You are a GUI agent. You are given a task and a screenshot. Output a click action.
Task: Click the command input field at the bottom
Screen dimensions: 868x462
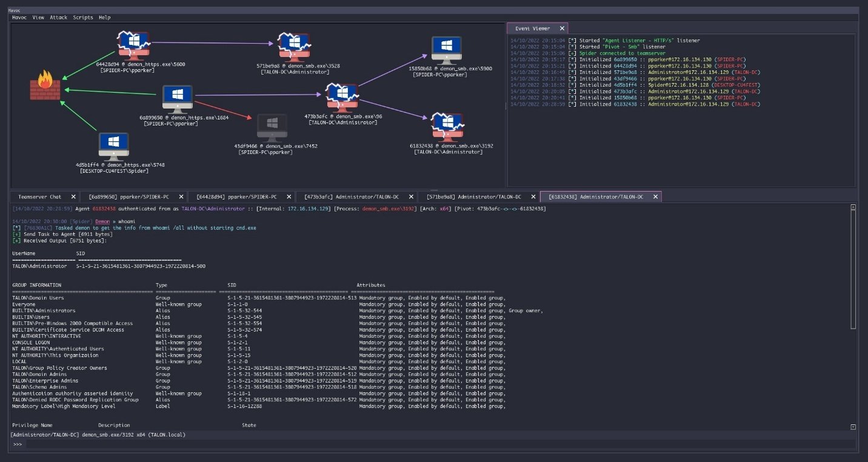click(436, 444)
